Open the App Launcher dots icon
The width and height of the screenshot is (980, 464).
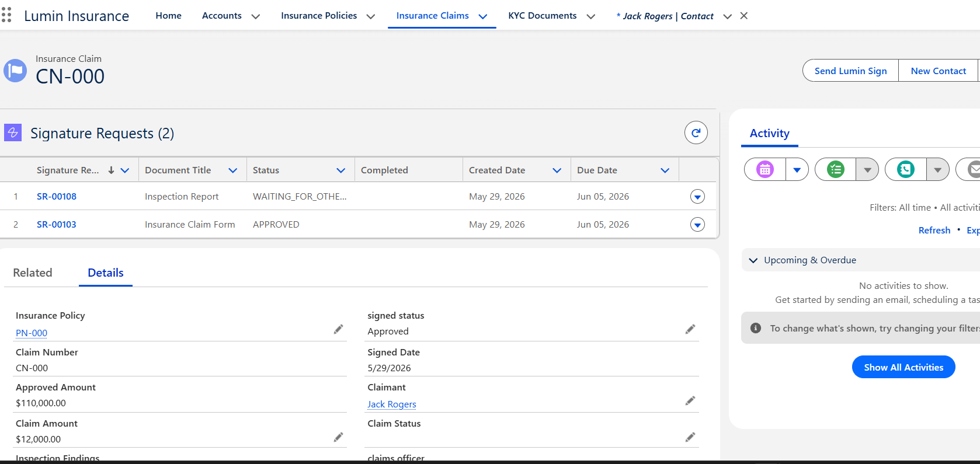click(6, 15)
